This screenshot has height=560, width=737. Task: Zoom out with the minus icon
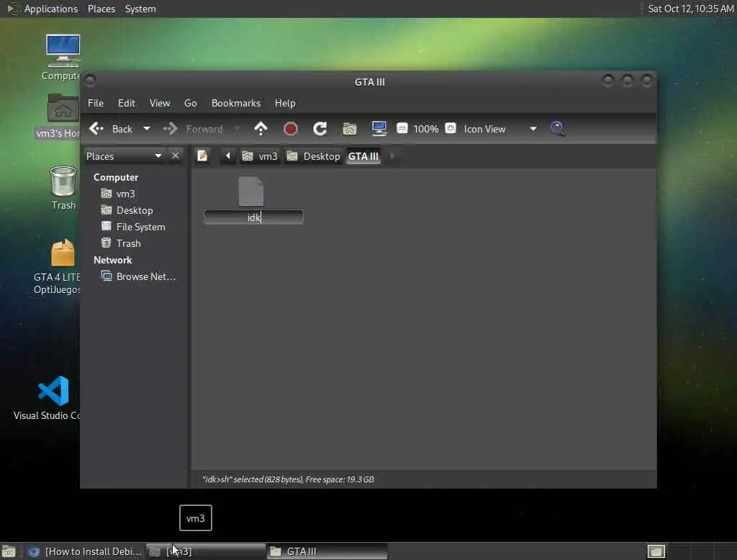coord(402,128)
